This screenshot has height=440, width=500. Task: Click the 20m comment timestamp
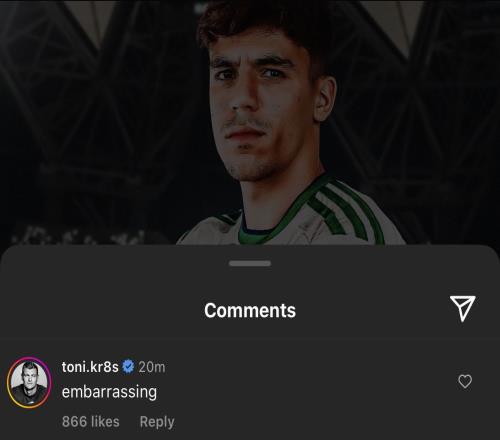[152, 367]
